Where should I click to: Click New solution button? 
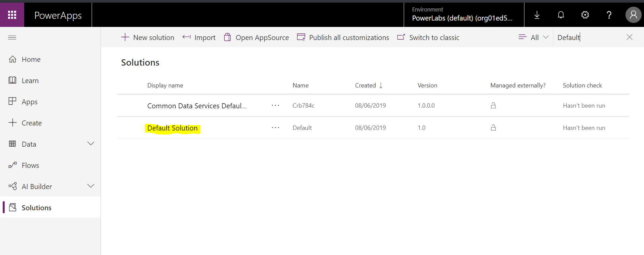[x=147, y=37]
